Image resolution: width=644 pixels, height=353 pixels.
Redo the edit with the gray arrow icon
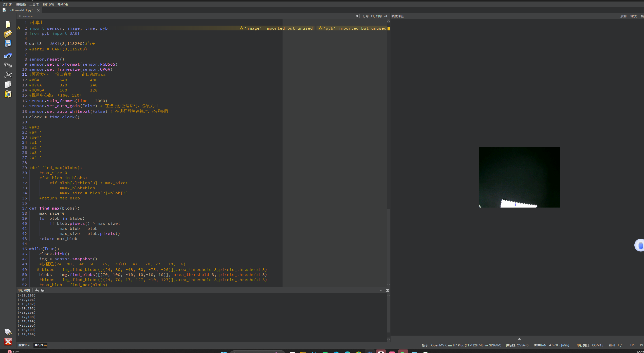coord(8,65)
